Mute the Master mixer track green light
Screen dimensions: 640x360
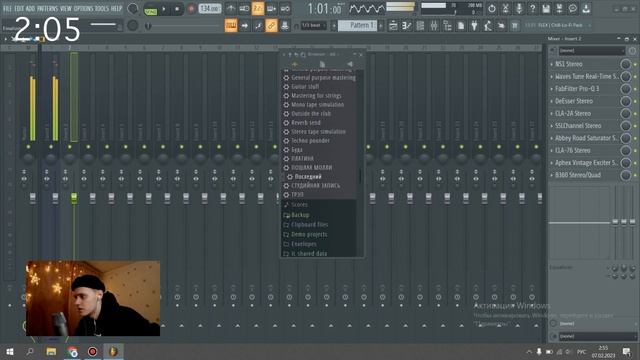[28, 147]
